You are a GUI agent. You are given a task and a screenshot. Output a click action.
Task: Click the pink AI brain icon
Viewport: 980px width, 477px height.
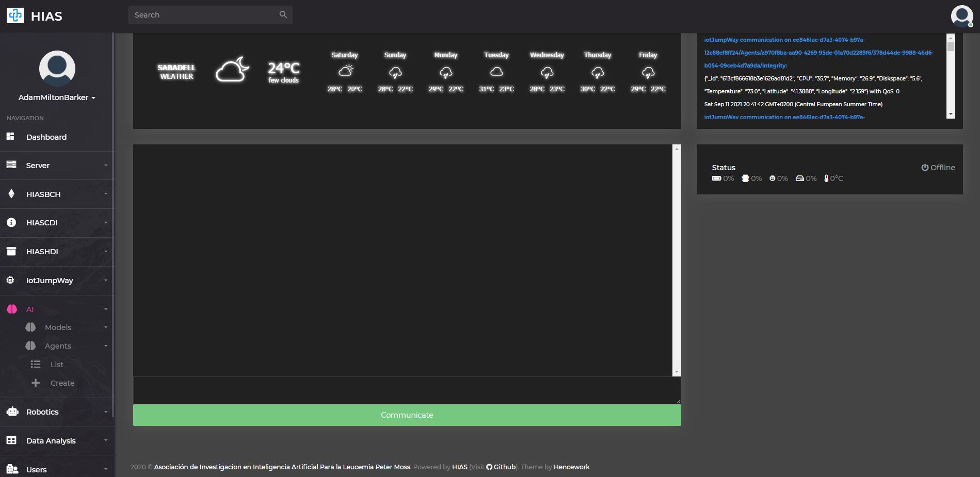pos(12,309)
